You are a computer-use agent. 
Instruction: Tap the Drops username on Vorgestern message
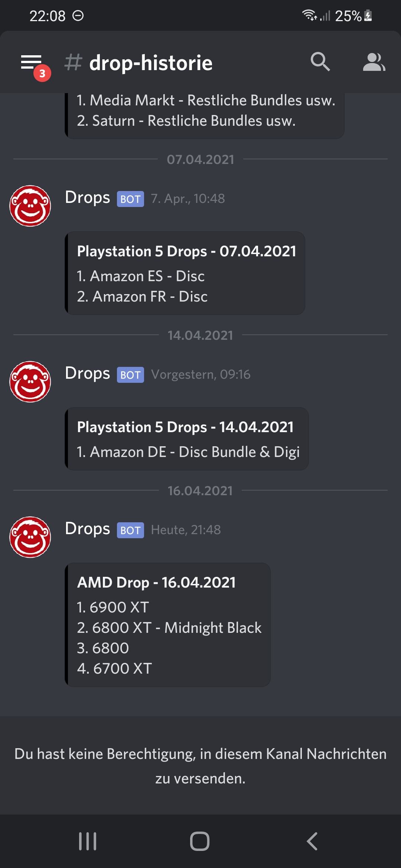click(x=87, y=374)
